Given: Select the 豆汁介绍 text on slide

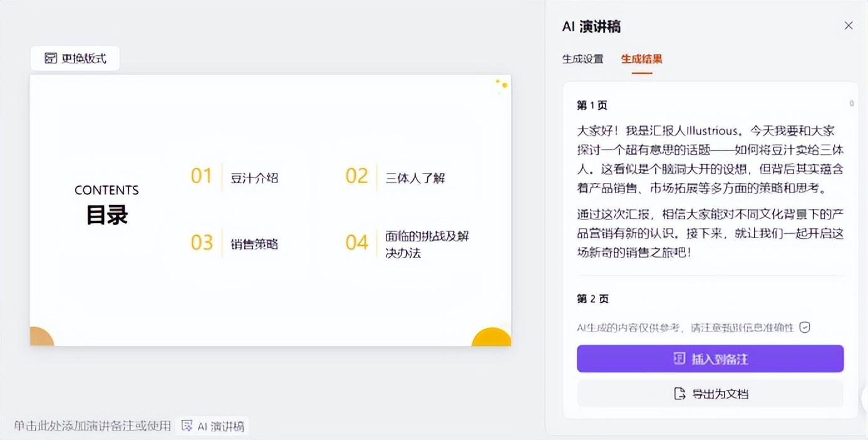Looking at the screenshot, I should pos(254,177).
